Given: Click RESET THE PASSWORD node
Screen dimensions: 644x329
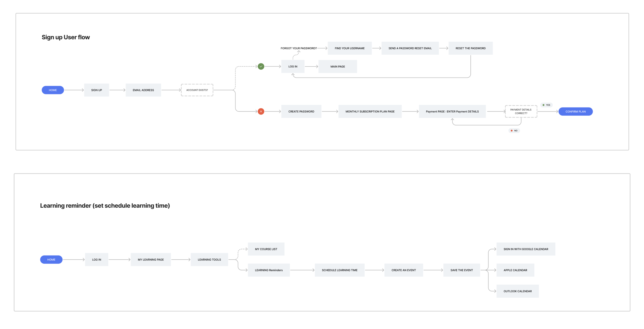Looking at the screenshot, I should click(x=470, y=48).
